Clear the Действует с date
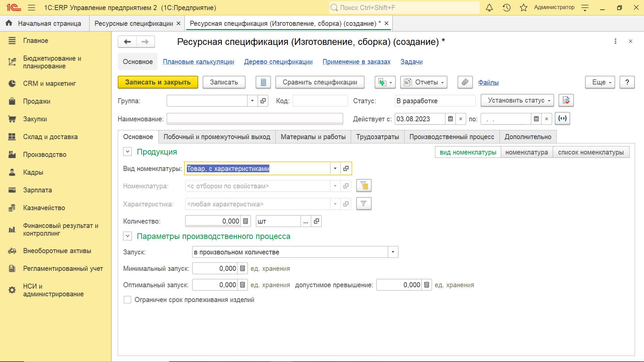This screenshot has height=362, width=644. pyautogui.click(x=461, y=119)
